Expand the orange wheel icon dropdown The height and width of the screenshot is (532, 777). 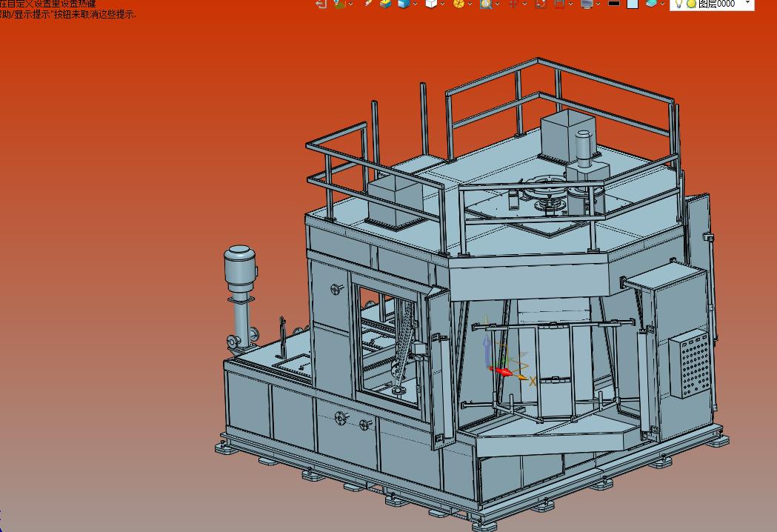(x=470, y=4)
